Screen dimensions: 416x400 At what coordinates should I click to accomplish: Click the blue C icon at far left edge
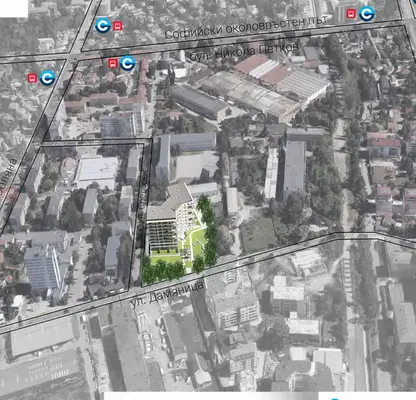click(47, 78)
